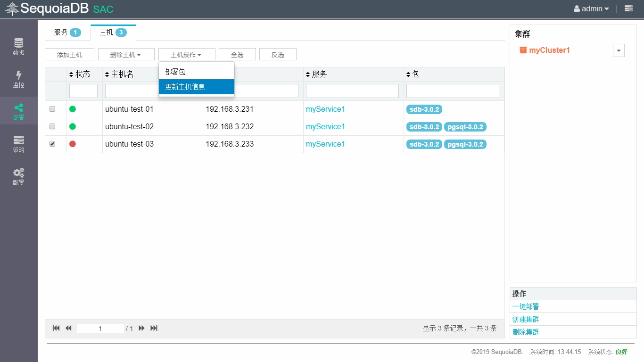
Task: Click the server list icon in top-right header
Action: (x=628, y=8)
